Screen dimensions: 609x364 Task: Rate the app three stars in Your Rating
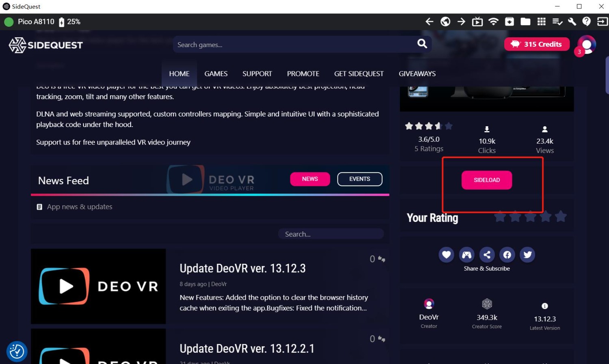tap(530, 216)
